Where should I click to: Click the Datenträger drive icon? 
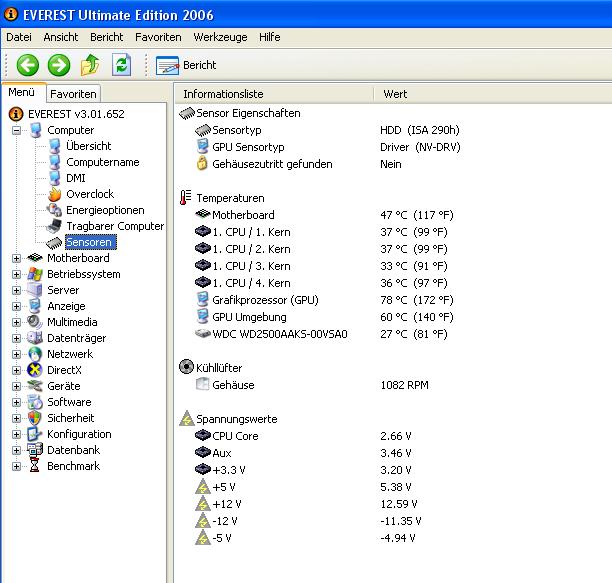35,338
